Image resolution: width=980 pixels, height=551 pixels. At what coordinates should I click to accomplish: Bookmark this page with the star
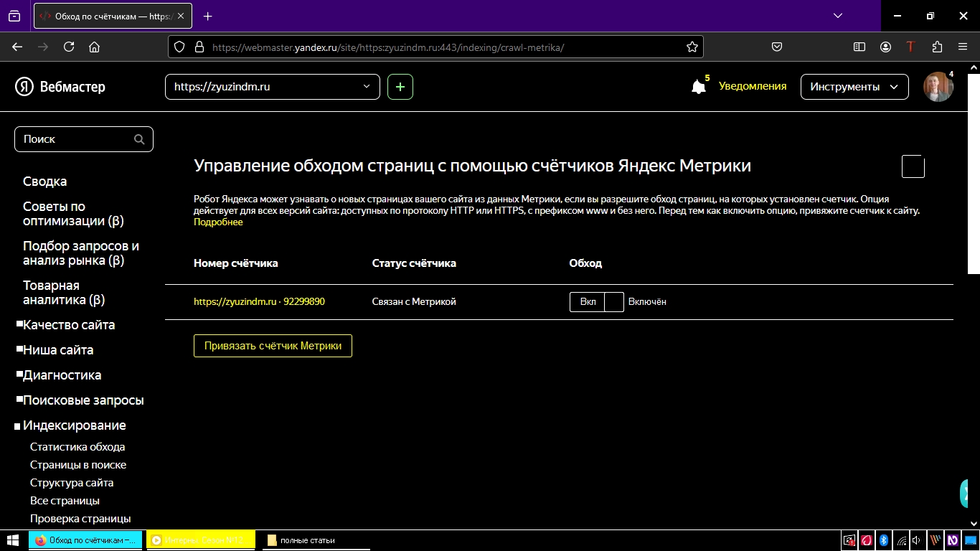pyautogui.click(x=692, y=47)
